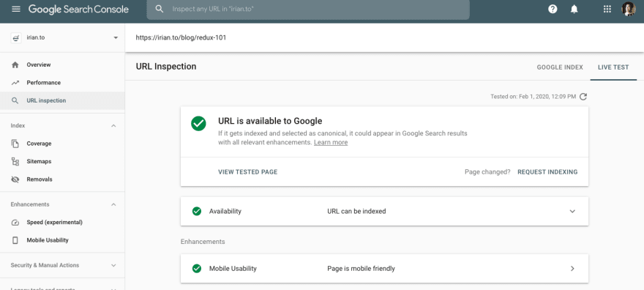Image resolution: width=644 pixels, height=290 pixels.
Task: Click the green check beside Availability
Action: pos(197,211)
